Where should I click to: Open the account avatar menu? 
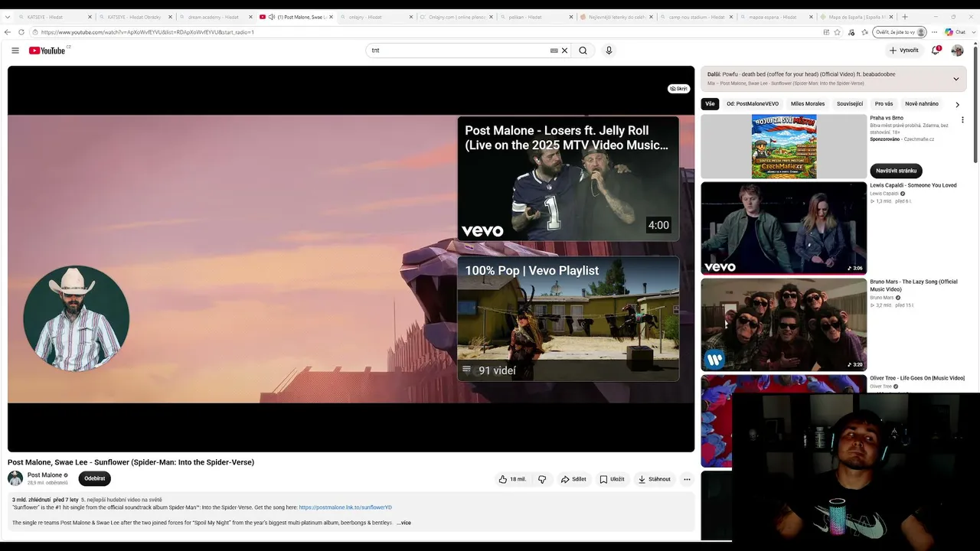pos(957,51)
